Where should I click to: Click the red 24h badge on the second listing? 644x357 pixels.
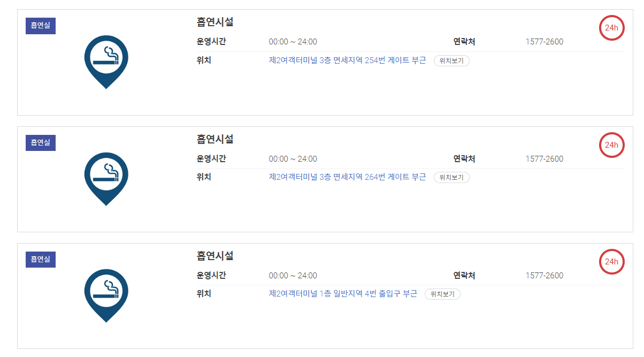coord(611,145)
